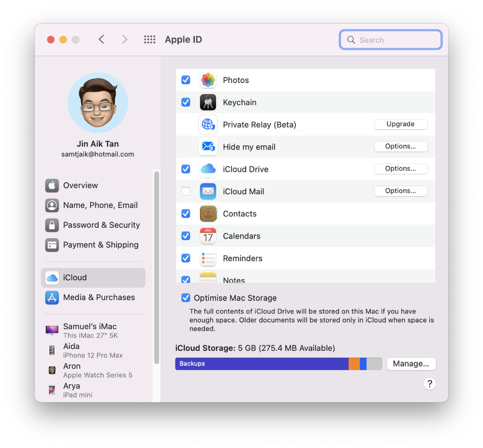Toggle the Contacts sync checkbox
This screenshot has width=483, height=448.
[186, 214]
